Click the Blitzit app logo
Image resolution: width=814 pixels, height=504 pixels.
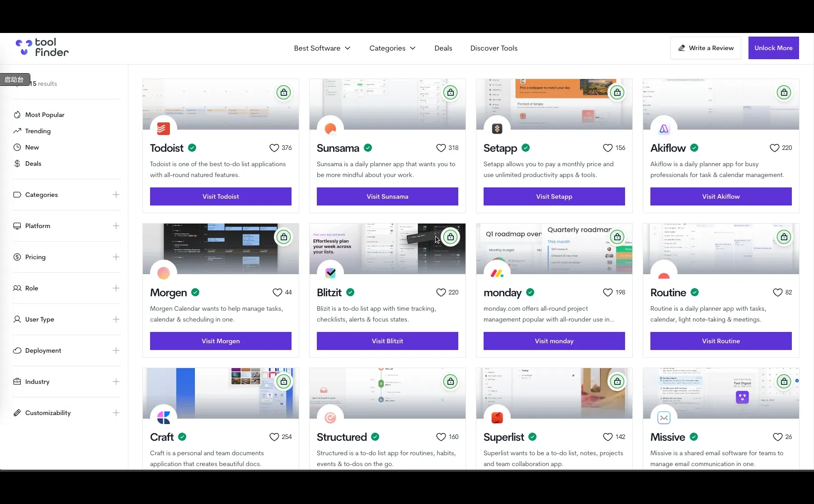click(x=330, y=273)
